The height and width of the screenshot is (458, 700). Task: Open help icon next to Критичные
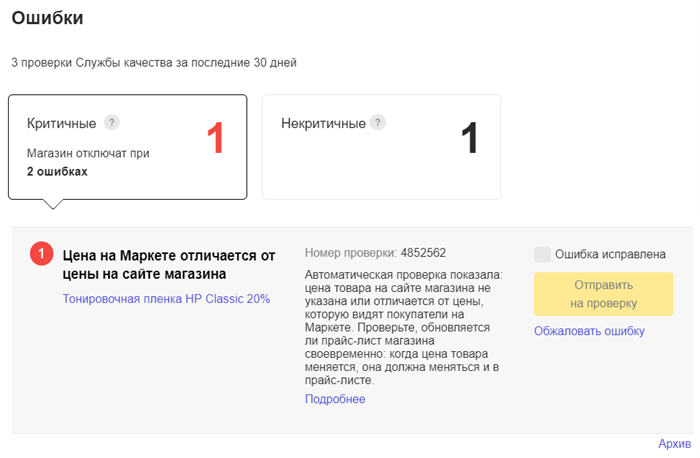click(112, 122)
